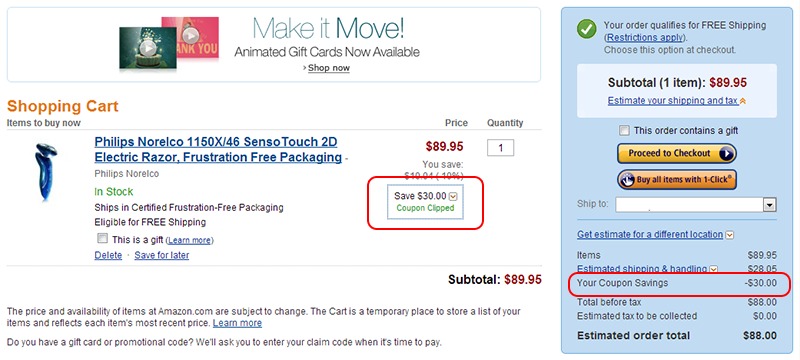The width and height of the screenshot is (800, 360).
Task: Expand estimate for a different location arrow
Action: click(x=730, y=235)
